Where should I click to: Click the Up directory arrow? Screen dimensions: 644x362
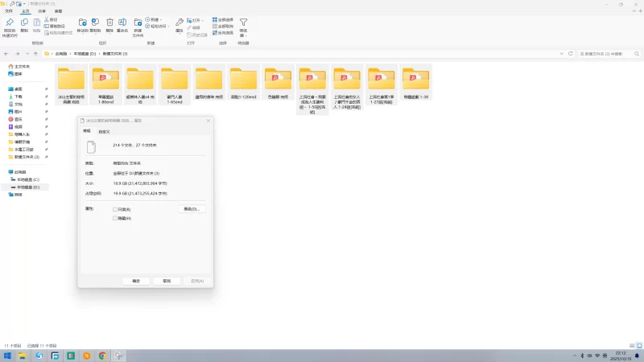tap(35, 54)
